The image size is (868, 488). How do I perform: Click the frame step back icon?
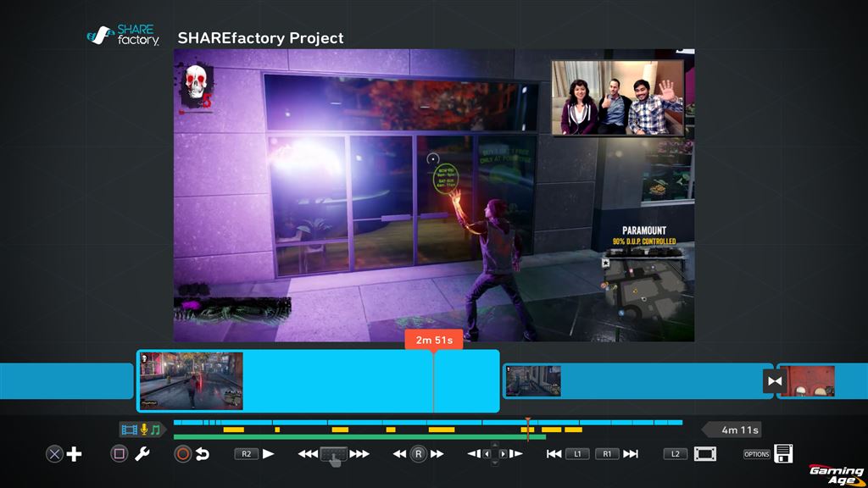click(475, 454)
